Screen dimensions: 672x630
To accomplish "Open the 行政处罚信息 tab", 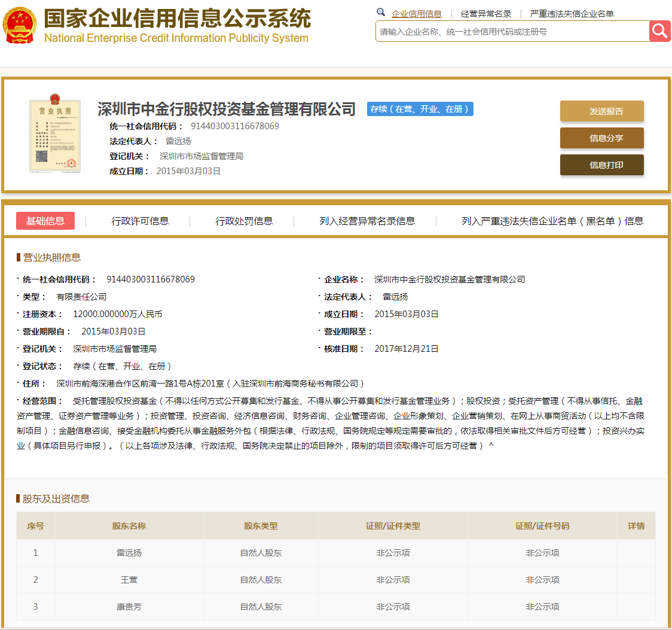I will point(244,221).
